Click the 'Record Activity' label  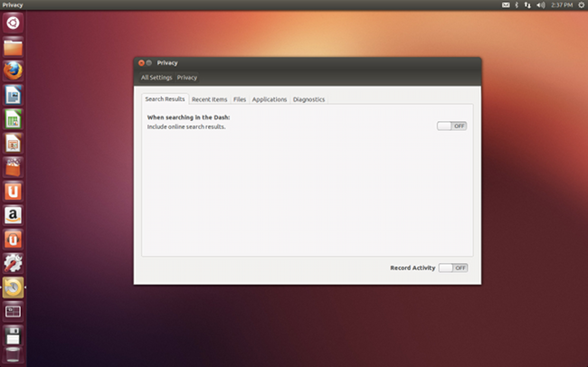pyautogui.click(x=413, y=268)
